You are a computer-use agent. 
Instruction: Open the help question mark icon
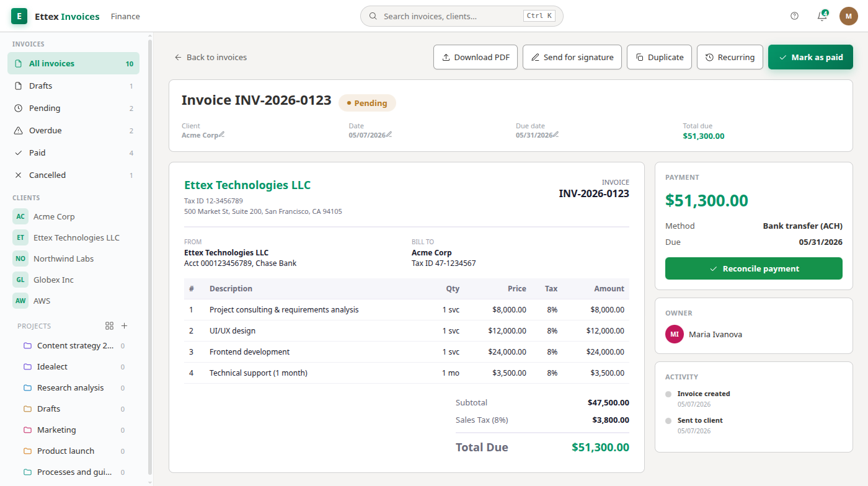click(x=795, y=16)
